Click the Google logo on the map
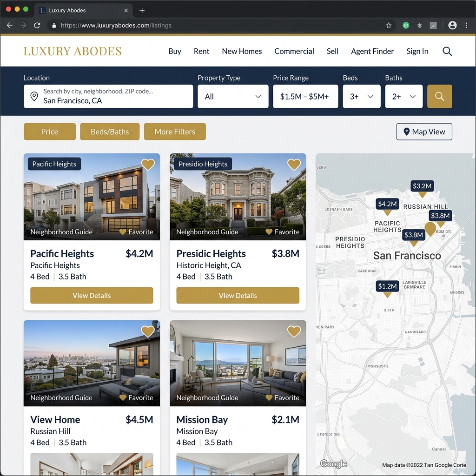The height and width of the screenshot is (476, 476). (333, 463)
